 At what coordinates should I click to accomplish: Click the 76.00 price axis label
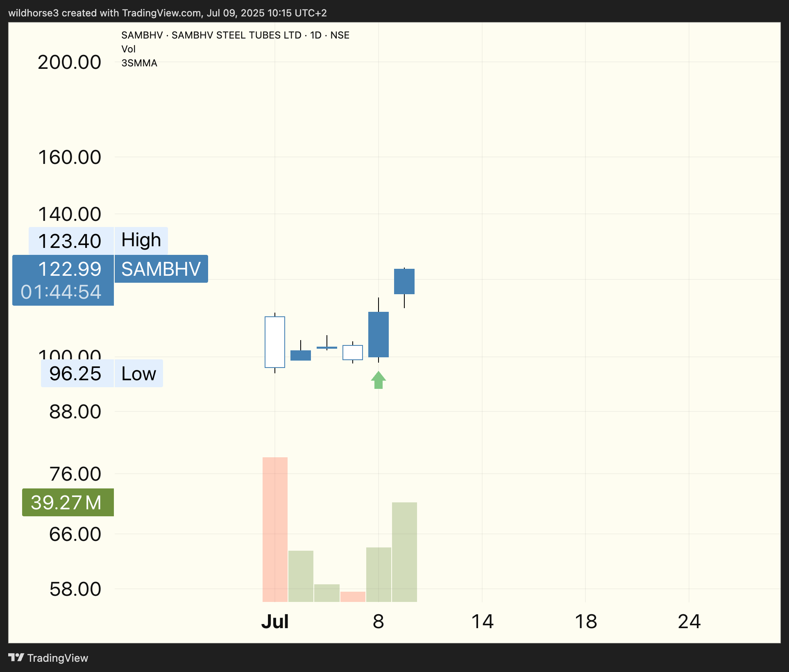point(75,474)
